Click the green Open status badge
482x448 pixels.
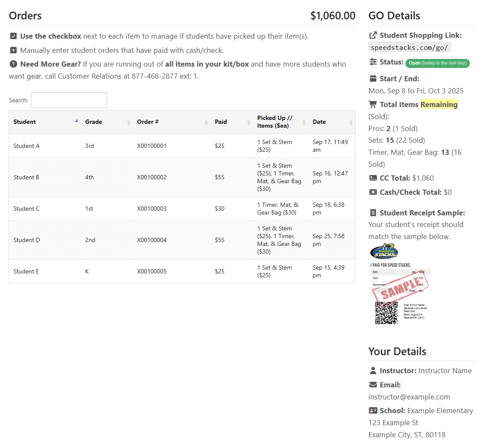pyautogui.click(x=437, y=63)
